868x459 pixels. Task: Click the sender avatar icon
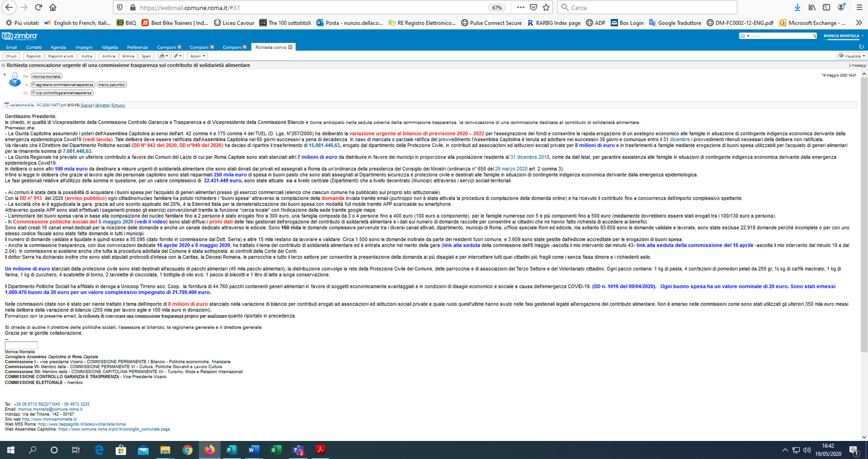14,80
